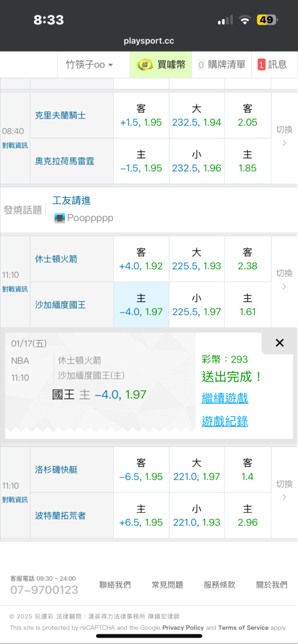Screen dimensions: 298x644
Task: Select 客 1.4 moneyline for Clippers
Action: point(248,470)
